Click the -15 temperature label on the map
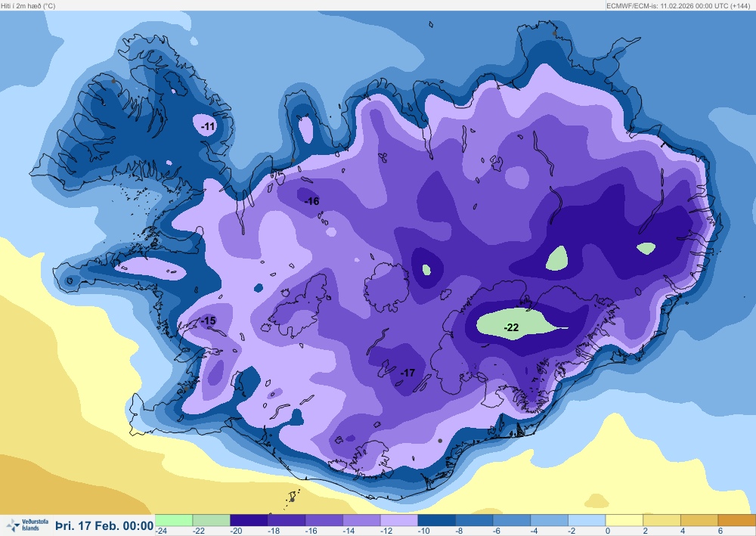 (208, 321)
